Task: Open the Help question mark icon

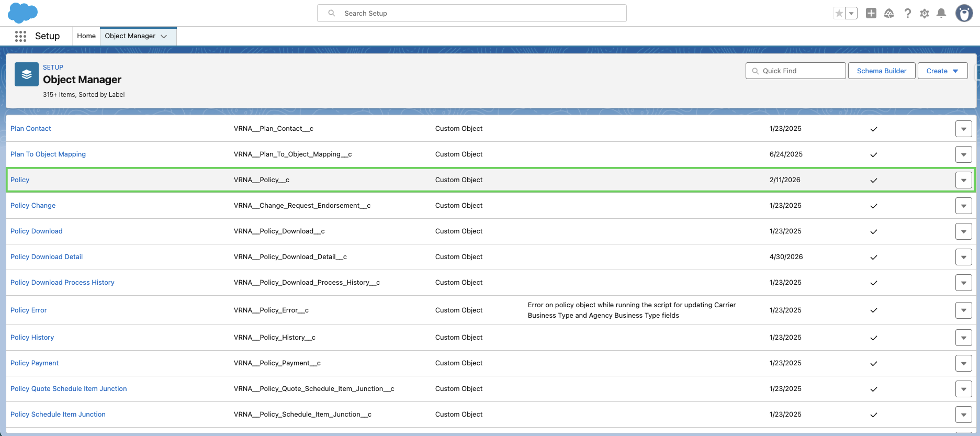Action: [x=908, y=13]
